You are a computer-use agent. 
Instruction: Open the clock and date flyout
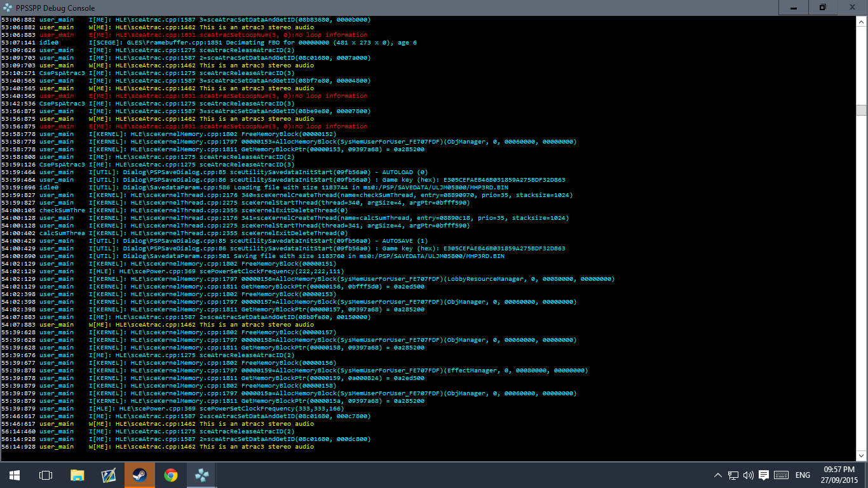(x=840, y=475)
